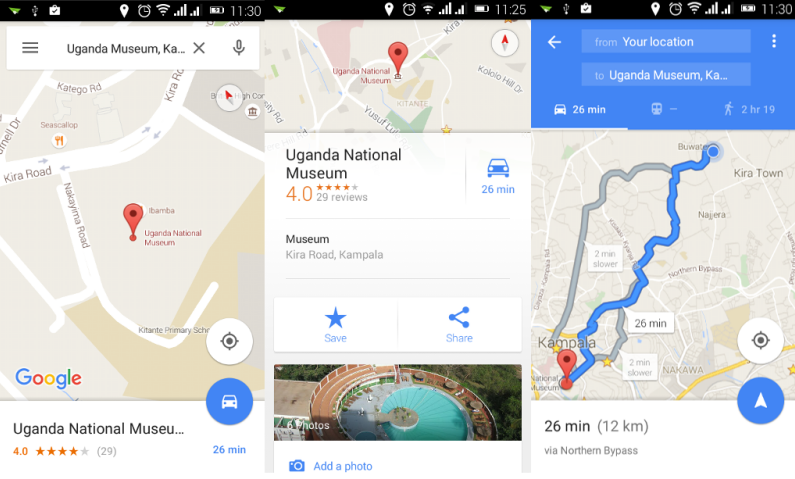This screenshot has width=795, height=479.
Task: Tap the 26 min car icon in place card
Action: point(498,177)
